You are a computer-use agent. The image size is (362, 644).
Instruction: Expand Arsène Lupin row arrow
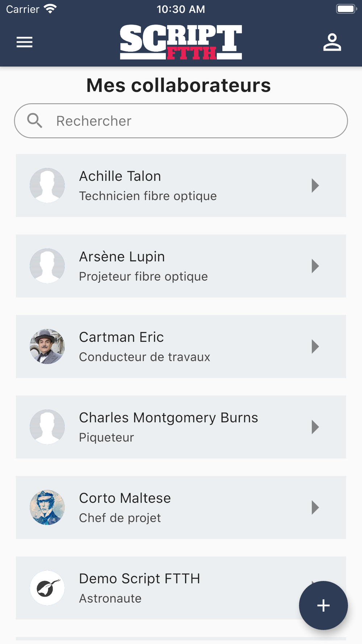(x=315, y=266)
